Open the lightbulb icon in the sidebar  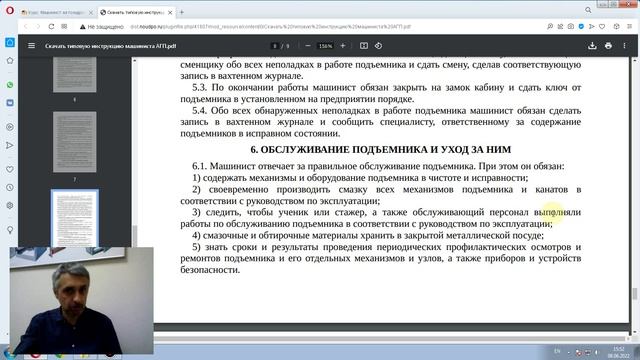(10, 230)
